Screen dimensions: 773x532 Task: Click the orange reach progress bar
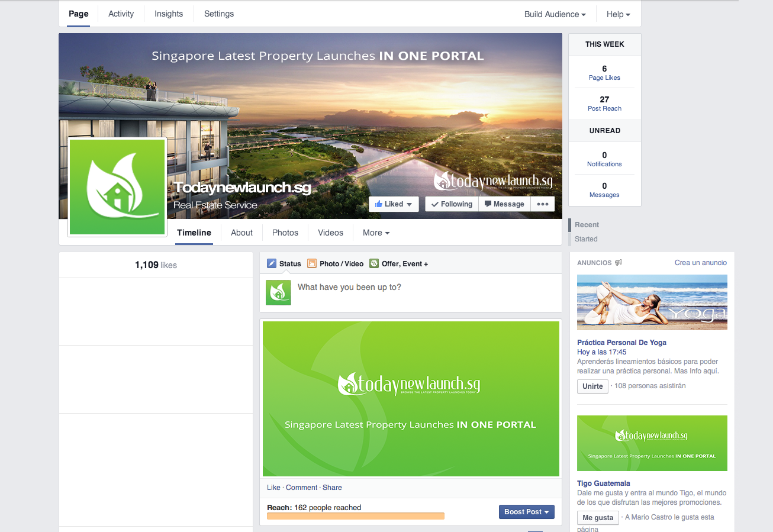pyautogui.click(x=356, y=516)
